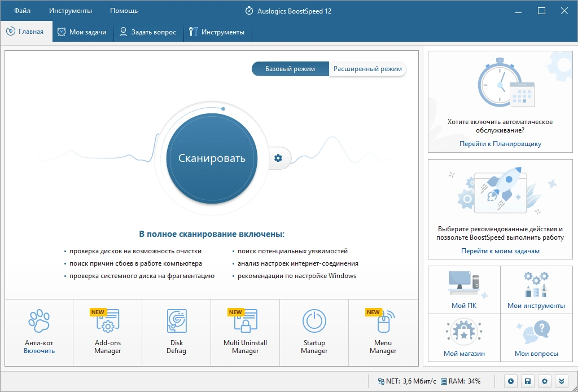The image size is (578, 392).
Task: Click the NET: 3,6 Мбит/с status text
Action: click(x=411, y=381)
